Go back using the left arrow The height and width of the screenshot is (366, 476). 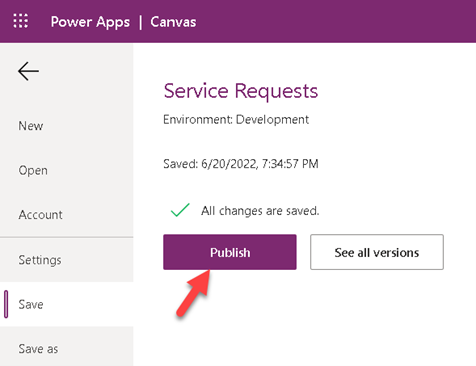(28, 71)
